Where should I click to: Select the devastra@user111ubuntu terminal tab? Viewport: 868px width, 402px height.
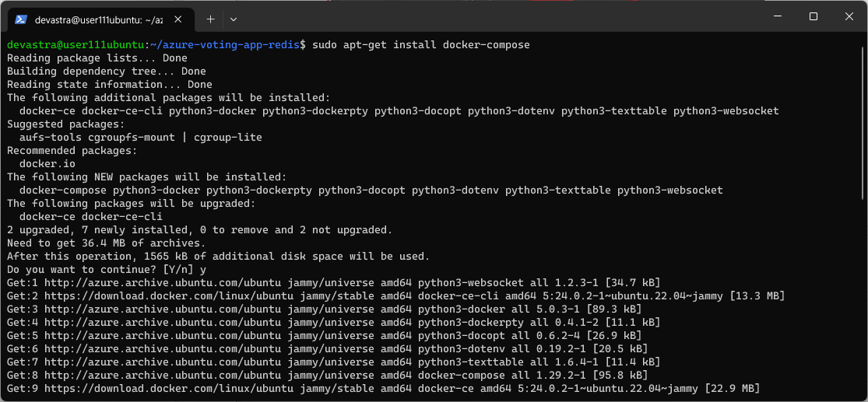pyautogui.click(x=99, y=19)
